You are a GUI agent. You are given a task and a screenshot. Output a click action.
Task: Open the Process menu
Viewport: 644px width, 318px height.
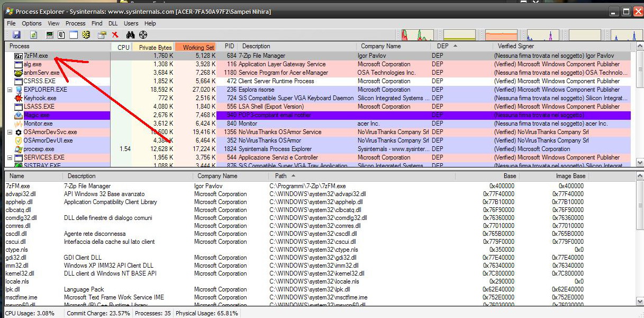(76, 23)
